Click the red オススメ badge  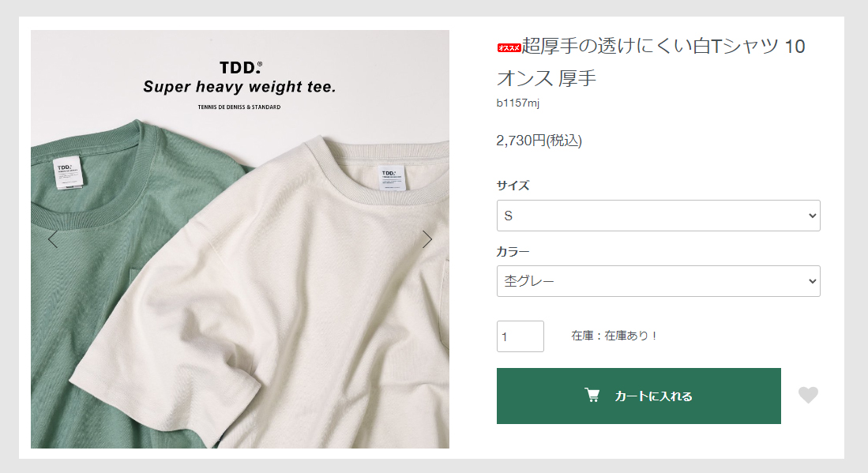(509, 48)
